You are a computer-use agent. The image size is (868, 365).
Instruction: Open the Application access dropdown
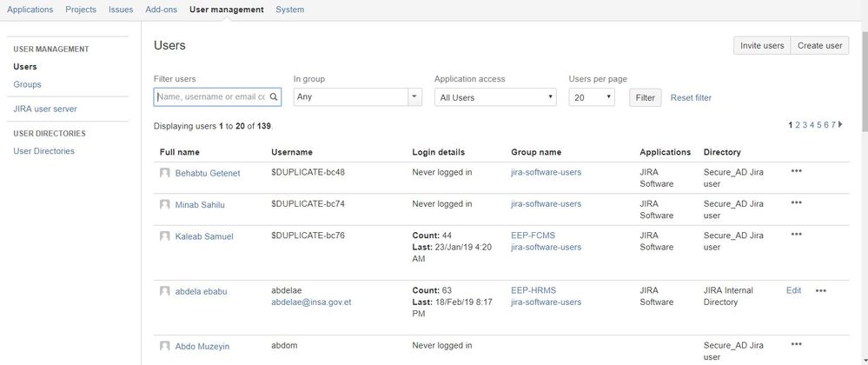point(495,97)
